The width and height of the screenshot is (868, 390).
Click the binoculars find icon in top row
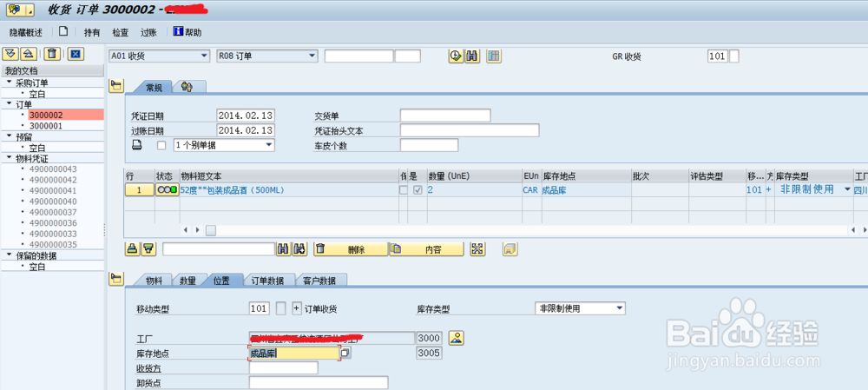coord(472,56)
